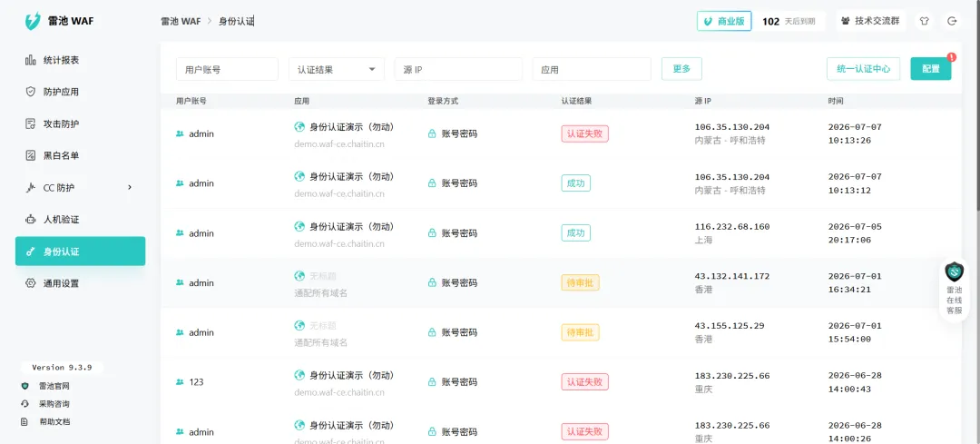980x444 pixels.
Task: Click the 登录方式 column header
Action: [x=443, y=101]
